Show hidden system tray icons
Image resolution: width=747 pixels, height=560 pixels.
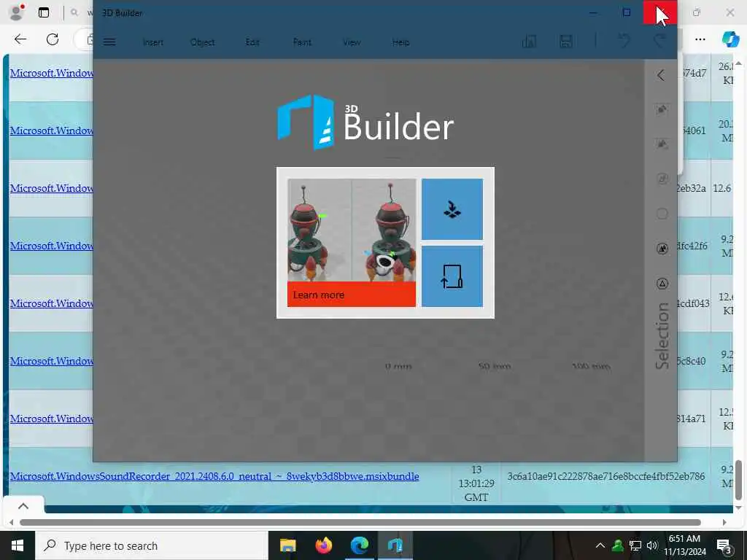click(600, 545)
